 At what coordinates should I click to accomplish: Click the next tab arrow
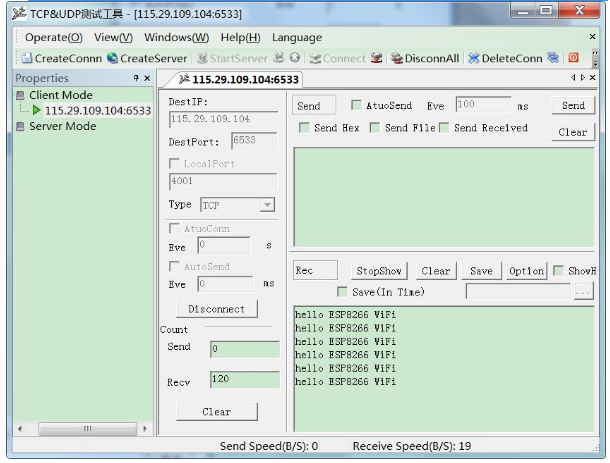(582, 78)
